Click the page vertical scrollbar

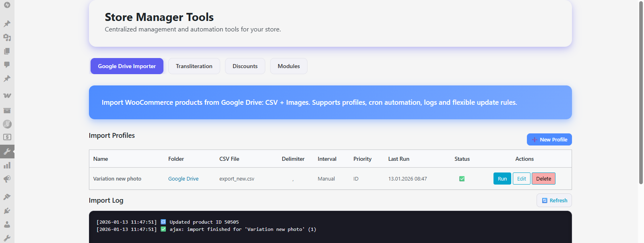click(x=641, y=93)
